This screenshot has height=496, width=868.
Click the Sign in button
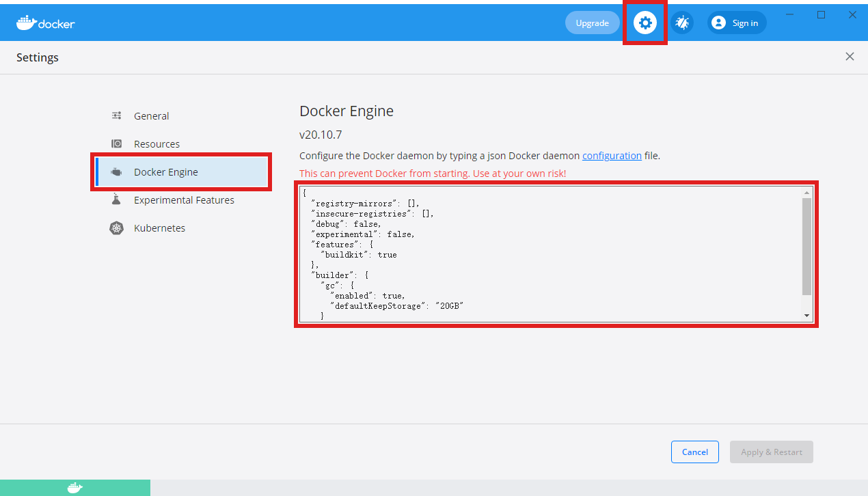pyautogui.click(x=737, y=23)
